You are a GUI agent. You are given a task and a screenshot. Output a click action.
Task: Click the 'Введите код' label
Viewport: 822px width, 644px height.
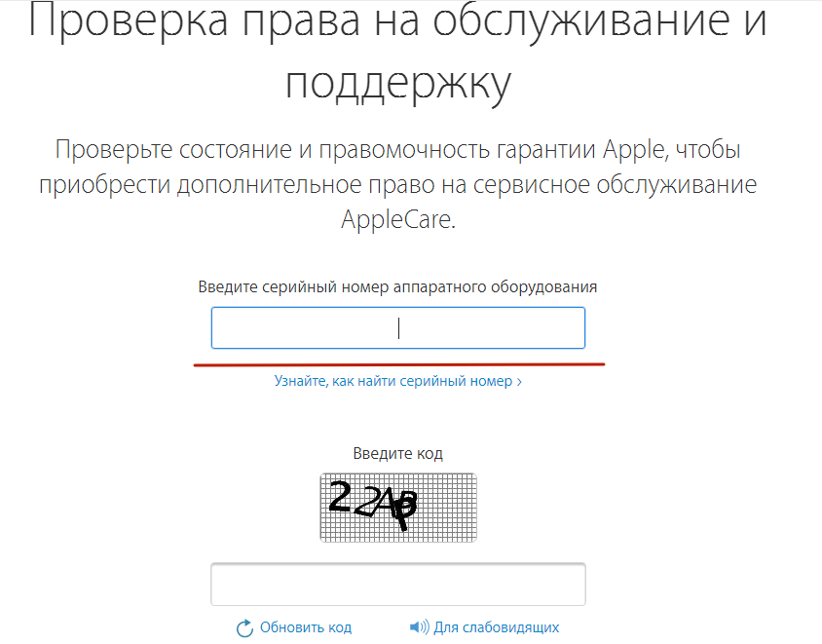point(398,453)
